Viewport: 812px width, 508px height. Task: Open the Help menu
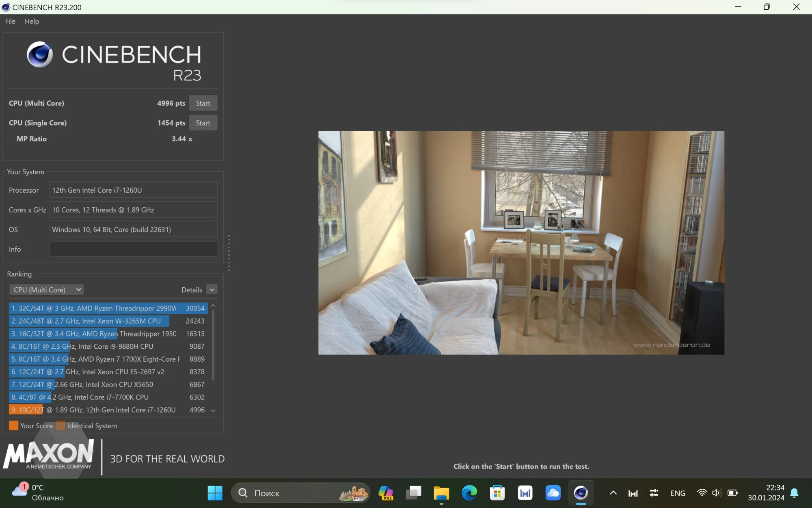32,22
